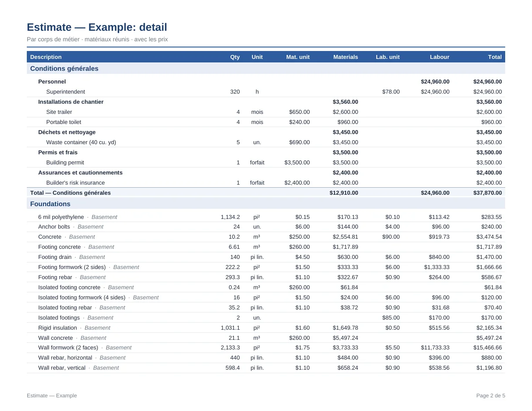
Task: Click the 'Total — Conditions générales' row label
Action: 70,193
